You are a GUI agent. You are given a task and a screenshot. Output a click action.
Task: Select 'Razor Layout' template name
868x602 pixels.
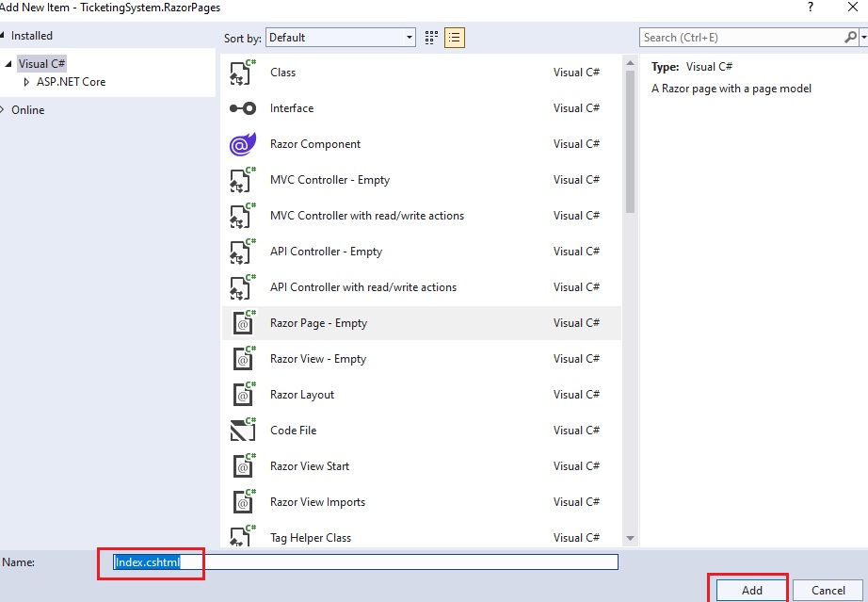[x=301, y=395]
